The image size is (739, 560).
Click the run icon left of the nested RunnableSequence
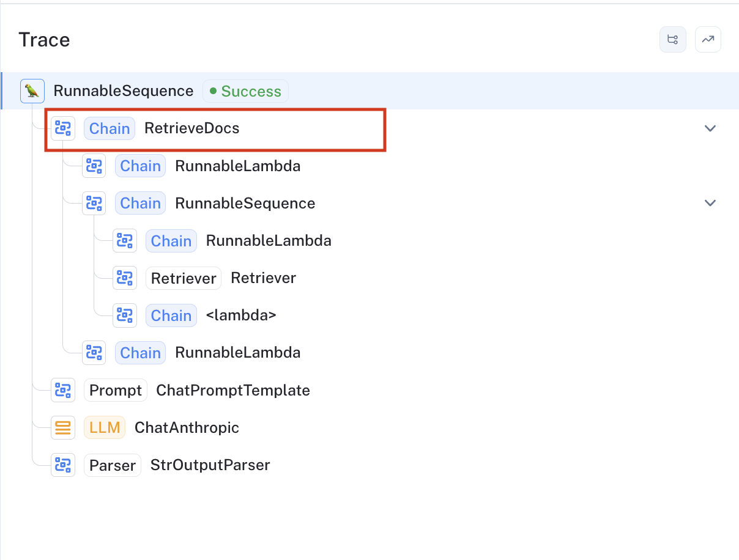click(94, 203)
